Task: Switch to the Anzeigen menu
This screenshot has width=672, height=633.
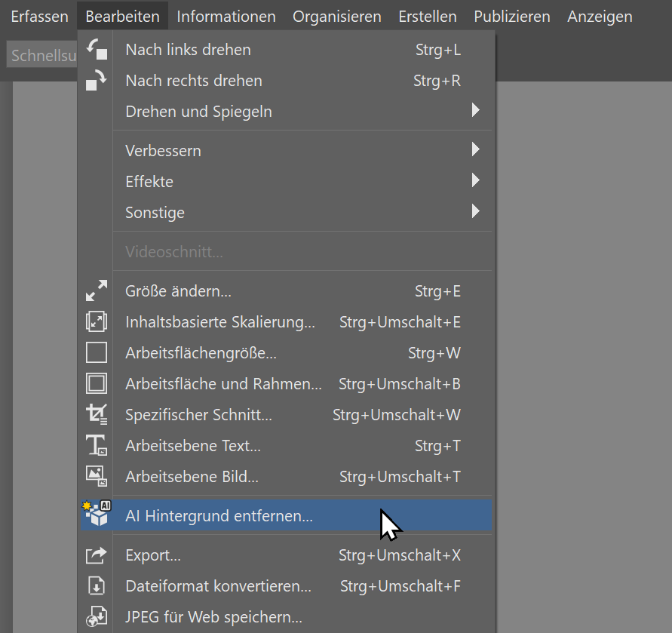Action: click(599, 16)
